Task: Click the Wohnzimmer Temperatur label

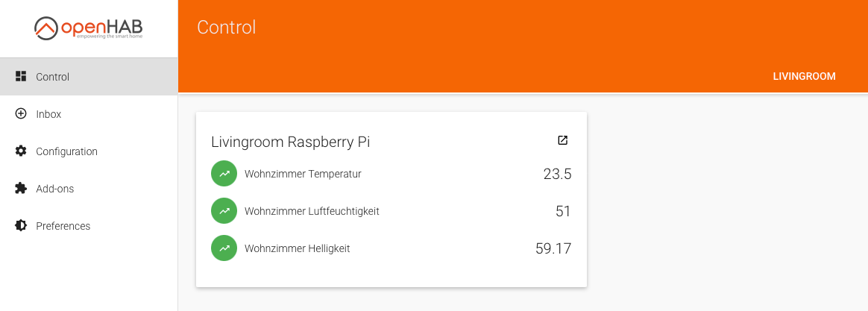Action: click(303, 174)
